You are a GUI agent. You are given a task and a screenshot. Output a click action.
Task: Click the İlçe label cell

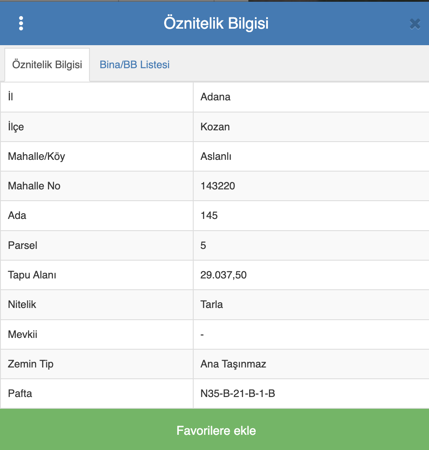pos(97,127)
